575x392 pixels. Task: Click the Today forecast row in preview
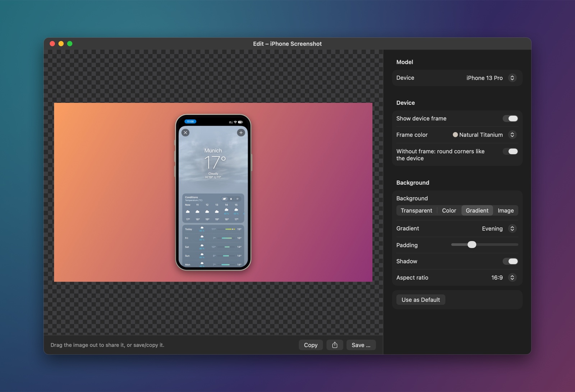coord(213,229)
